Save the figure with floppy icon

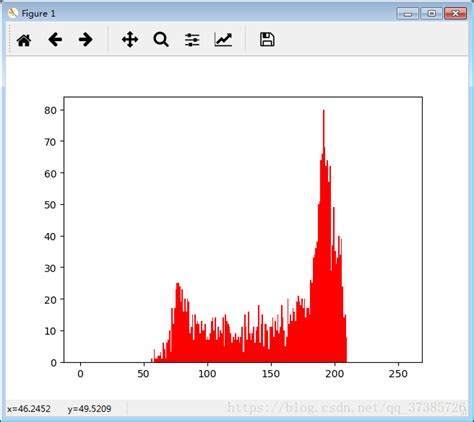coord(267,40)
